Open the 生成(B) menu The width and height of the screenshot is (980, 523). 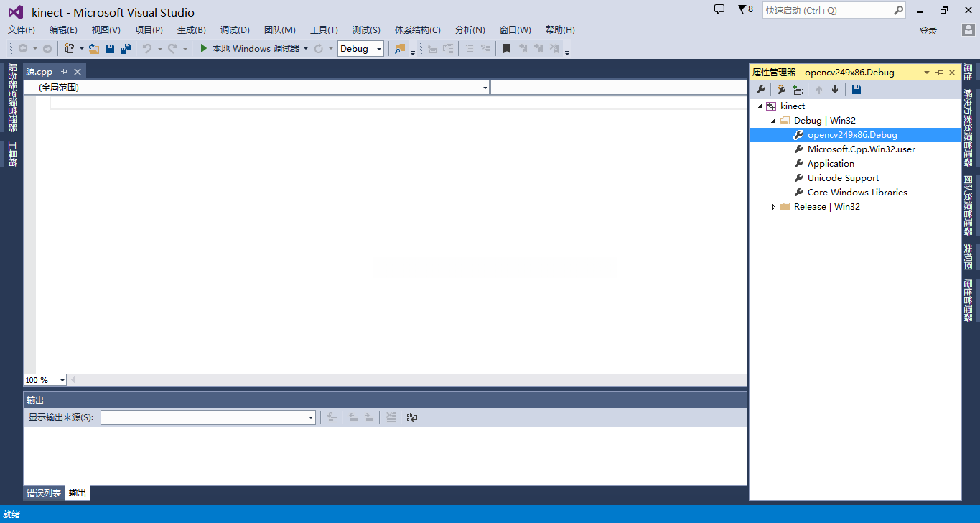[x=192, y=30]
